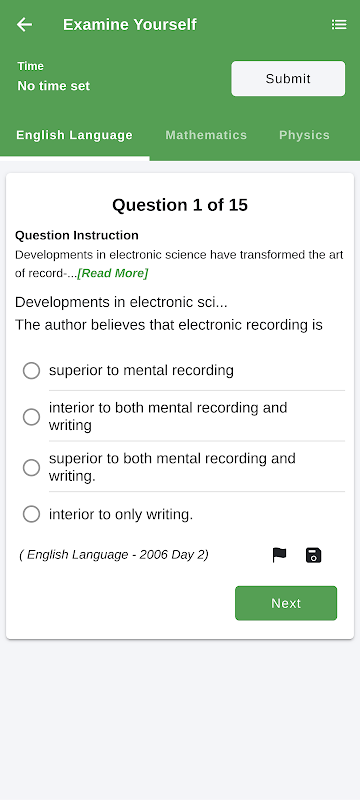The image size is (360, 800).
Task: Switch to the Mathematics tab
Action: (206, 135)
